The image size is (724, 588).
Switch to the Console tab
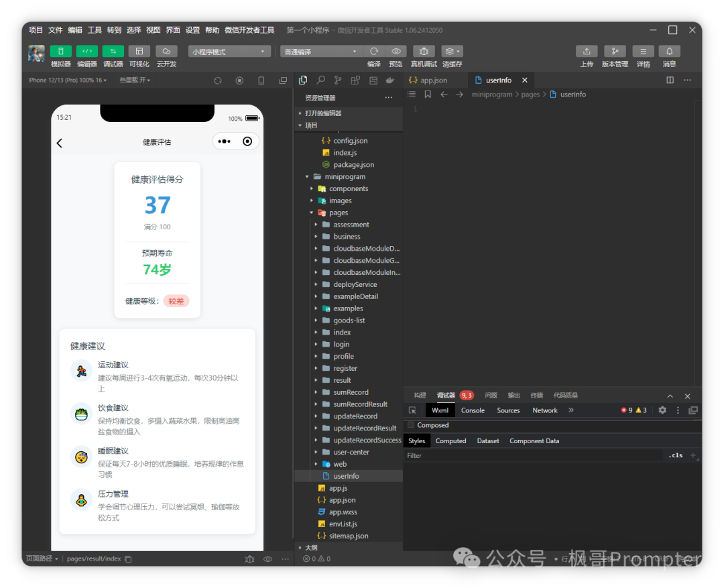click(473, 410)
